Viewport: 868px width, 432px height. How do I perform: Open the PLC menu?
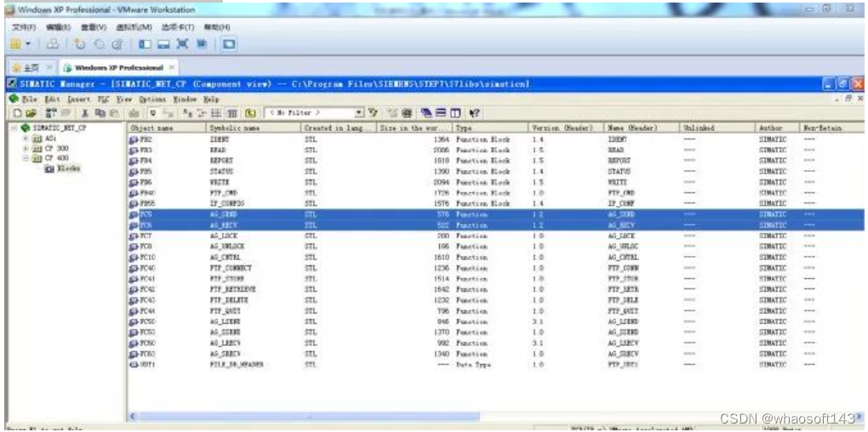coord(103,99)
